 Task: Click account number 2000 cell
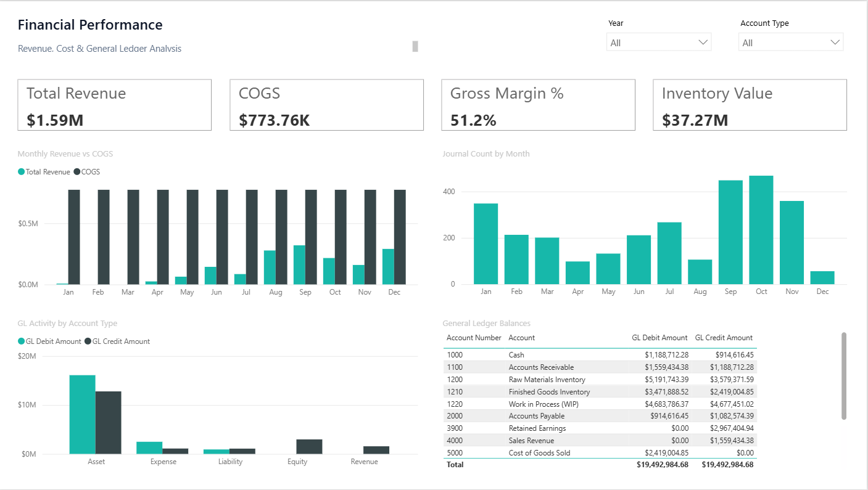point(455,416)
